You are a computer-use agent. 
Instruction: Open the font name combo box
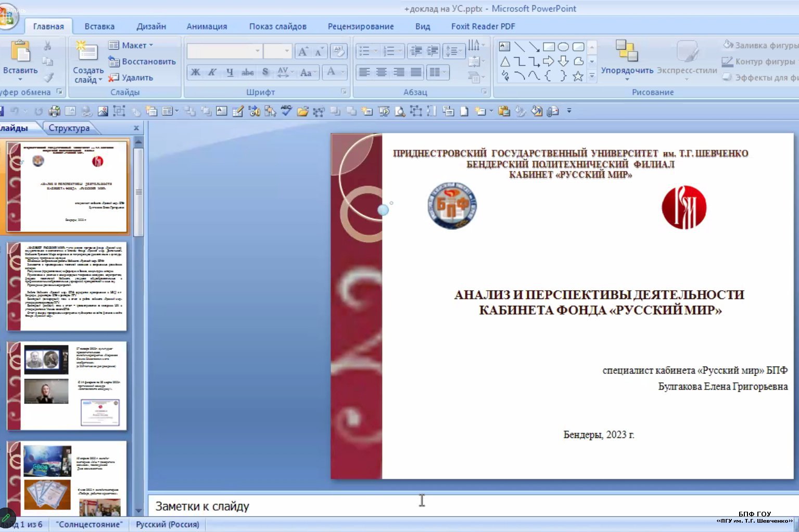pyautogui.click(x=224, y=51)
